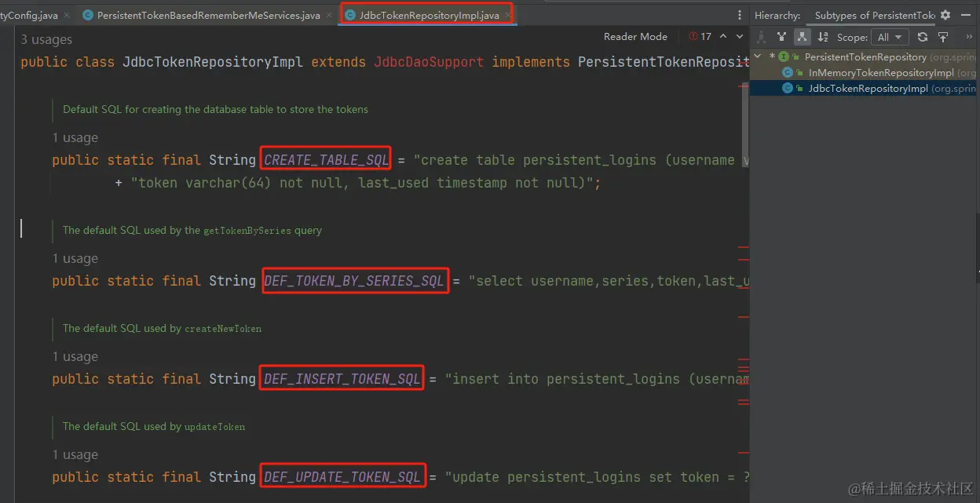The image size is (980, 503).
Task: Go to next highlighted error
Action: click(740, 36)
